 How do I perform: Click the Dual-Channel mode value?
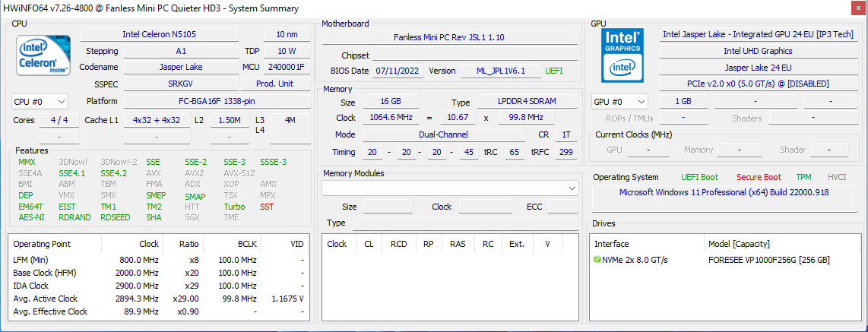[x=444, y=134]
